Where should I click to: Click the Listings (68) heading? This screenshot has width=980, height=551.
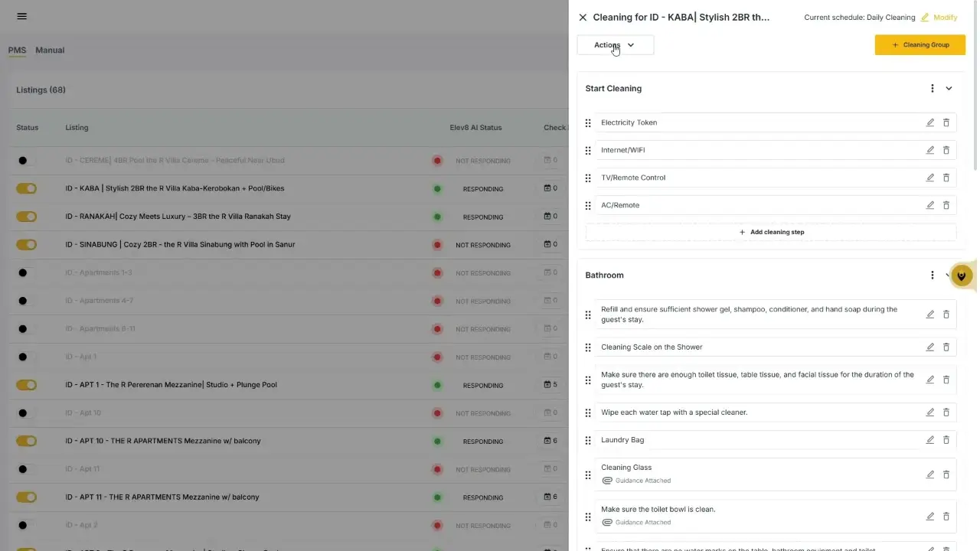pos(41,90)
